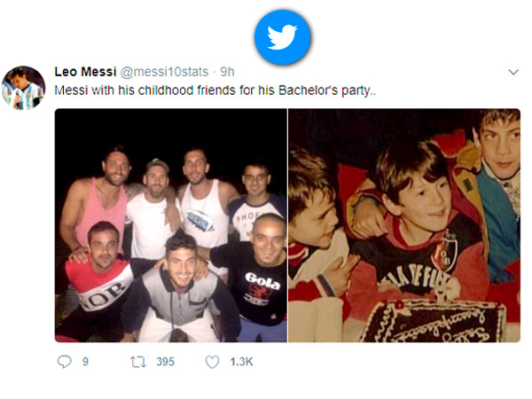532x399 pixels.
Task: Open the 9h timestamp permalink
Action: (x=227, y=72)
